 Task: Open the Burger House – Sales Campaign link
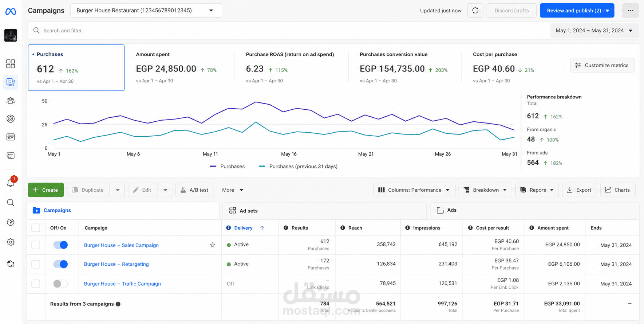pos(121,245)
